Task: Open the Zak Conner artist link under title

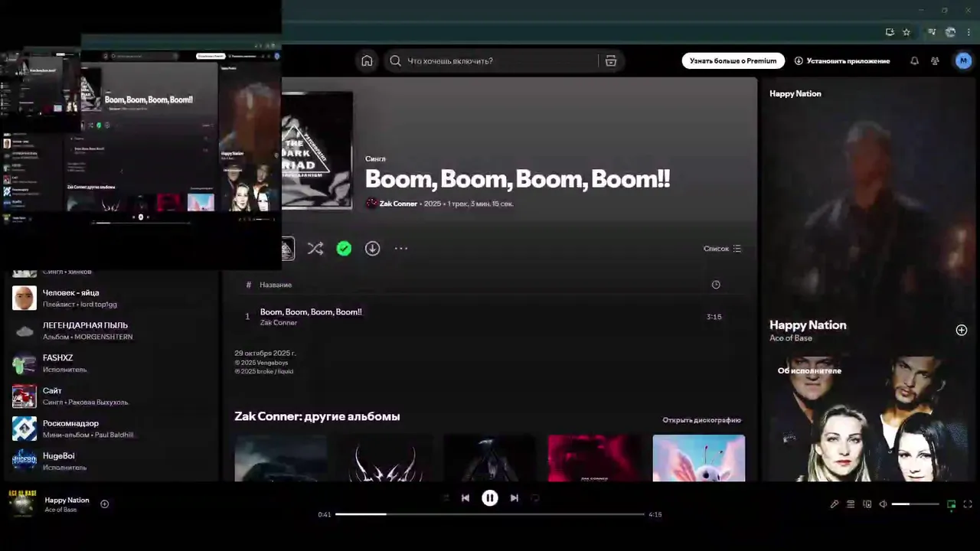Action: [398, 204]
